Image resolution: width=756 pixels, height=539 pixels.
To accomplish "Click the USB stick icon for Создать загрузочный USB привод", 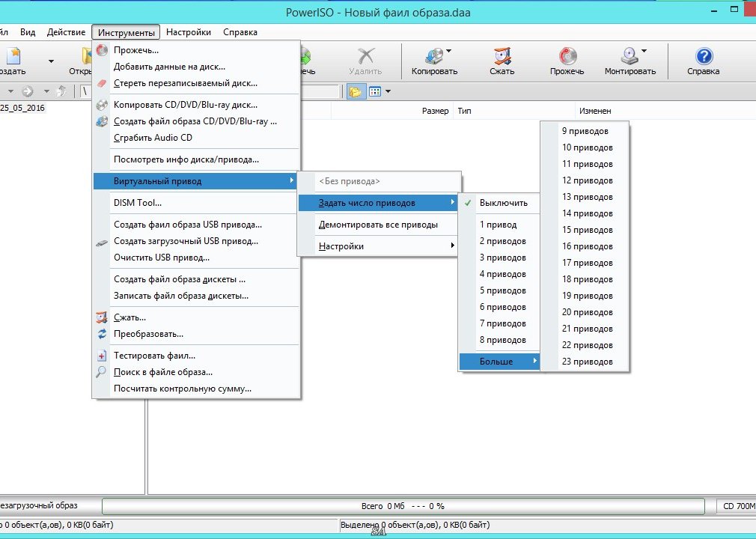I will pos(101,243).
